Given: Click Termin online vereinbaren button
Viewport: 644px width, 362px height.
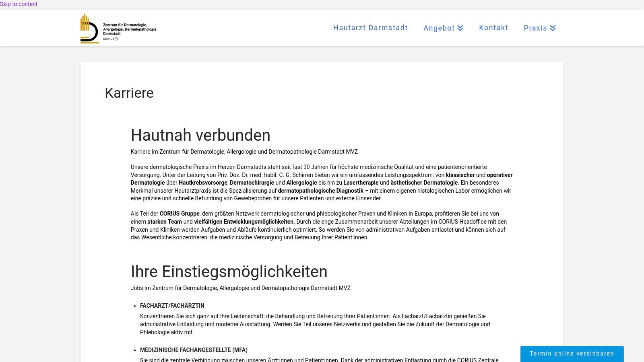Looking at the screenshot, I should (x=572, y=354).
